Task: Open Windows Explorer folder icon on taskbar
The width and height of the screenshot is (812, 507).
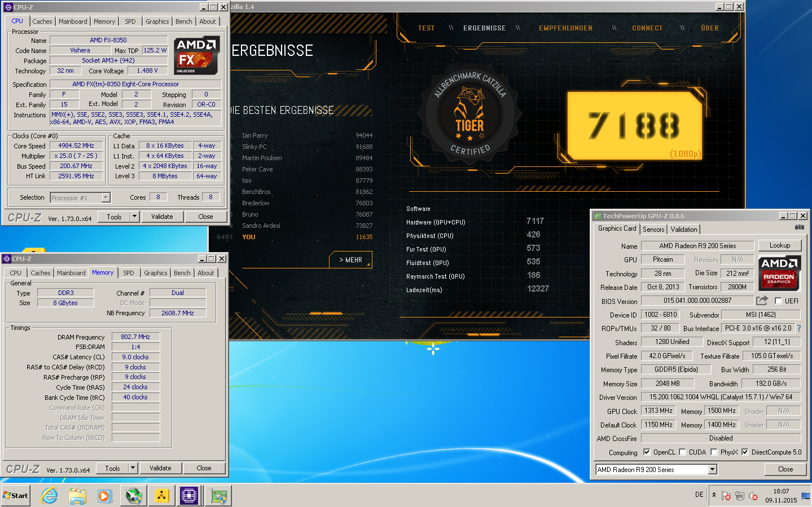Action: 77,496
